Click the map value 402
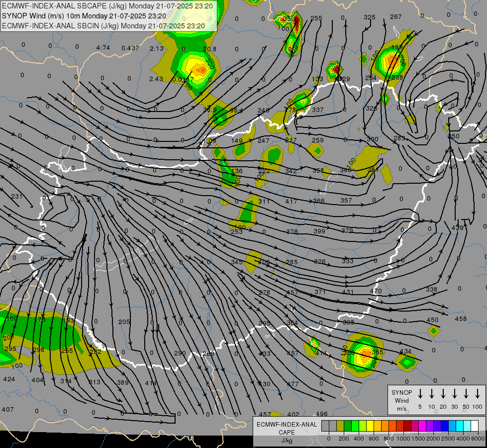The image size is (487, 448). tap(293, 414)
